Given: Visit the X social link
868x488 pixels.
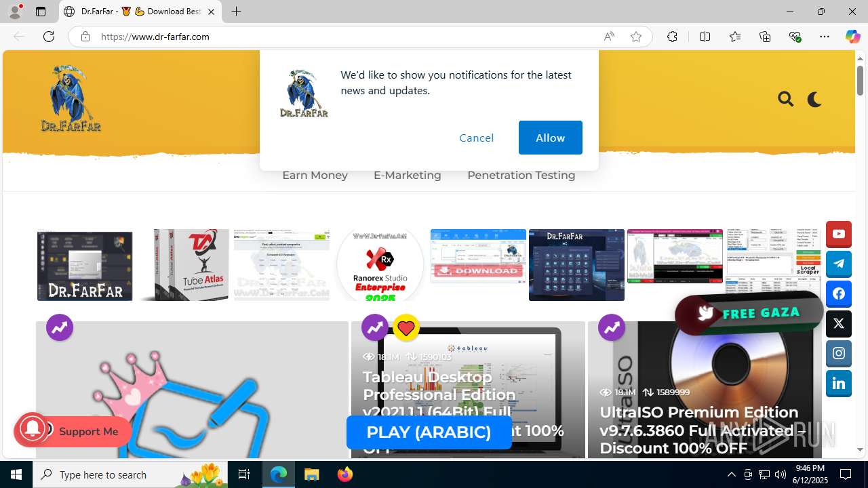Looking at the screenshot, I should (839, 324).
